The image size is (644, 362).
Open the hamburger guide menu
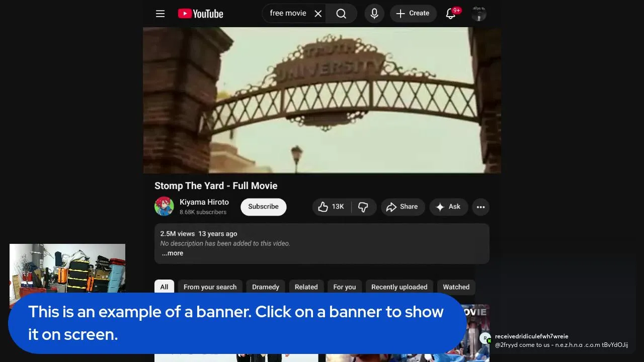coord(160,14)
